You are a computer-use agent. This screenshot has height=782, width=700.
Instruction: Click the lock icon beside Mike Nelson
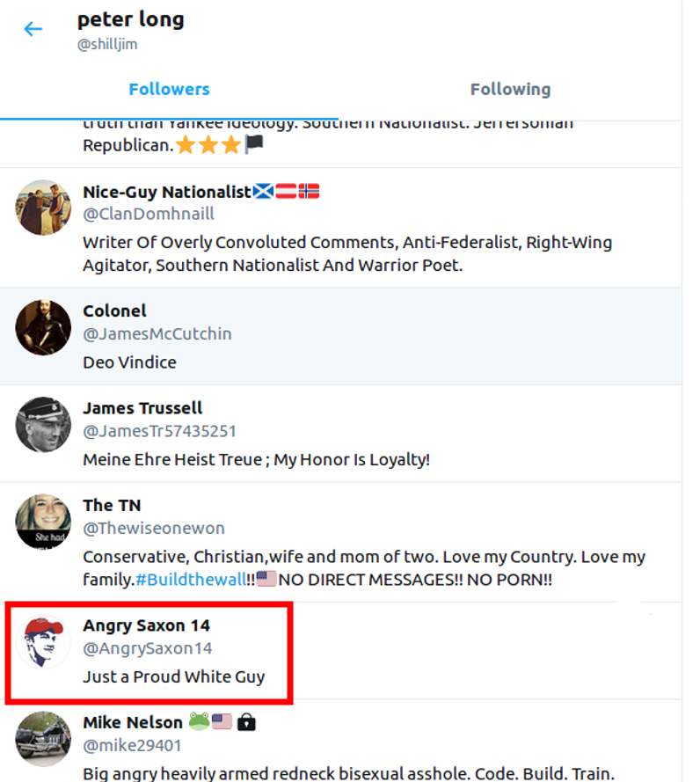pyautogui.click(x=246, y=722)
